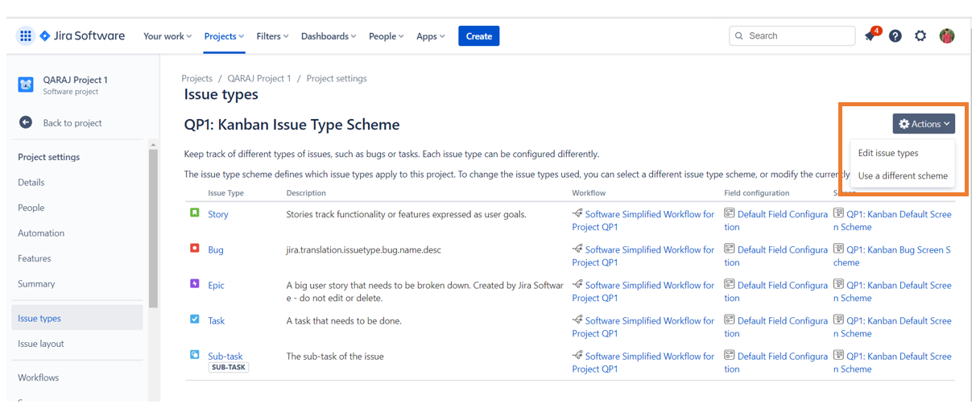The image size is (980, 404).
Task: Click the red Bug issue type icon
Action: pyautogui.click(x=194, y=248)
